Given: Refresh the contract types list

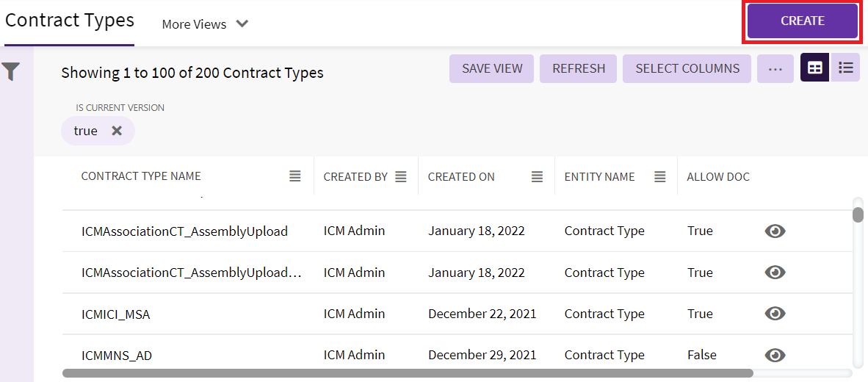Looking at the screenshot, I should pos(579,68).
